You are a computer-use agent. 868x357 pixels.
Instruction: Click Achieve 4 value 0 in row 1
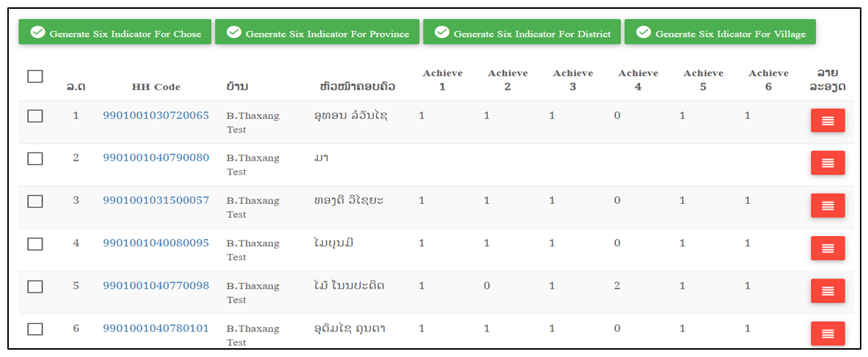point(617,116)
